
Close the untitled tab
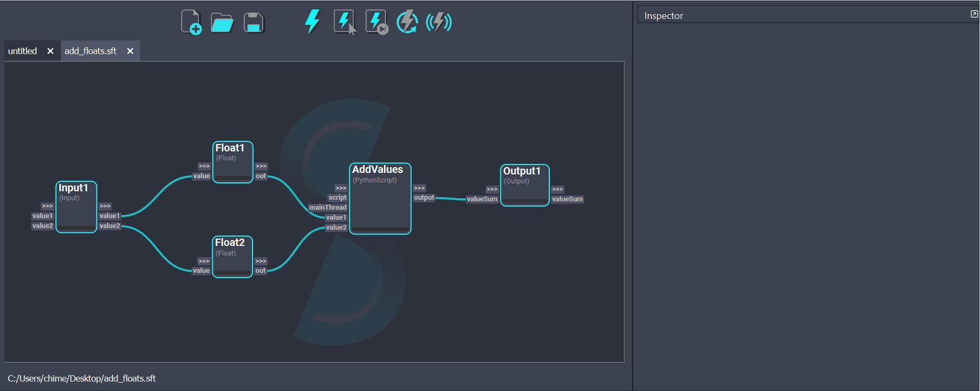coord(50,51)
